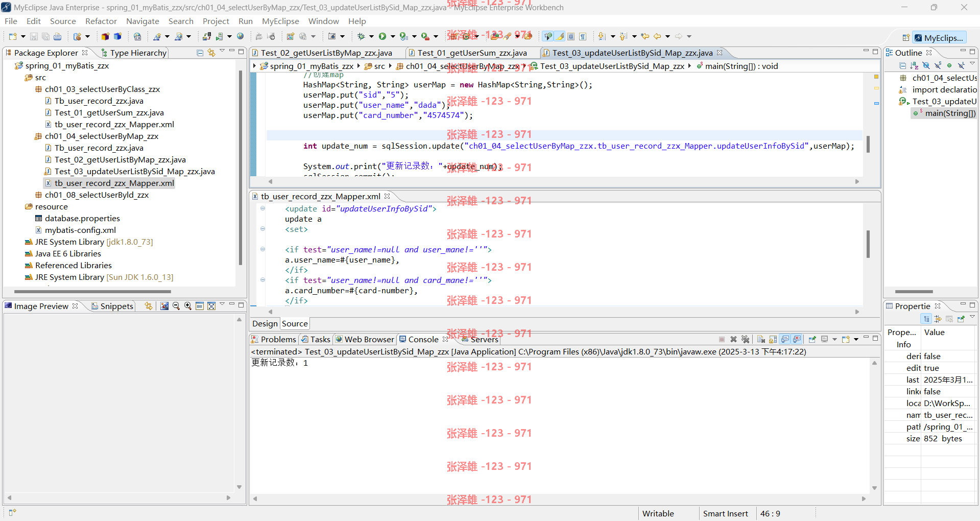Open the Snippets tab
The image size is (980, 521).
[x=113, y=306]
